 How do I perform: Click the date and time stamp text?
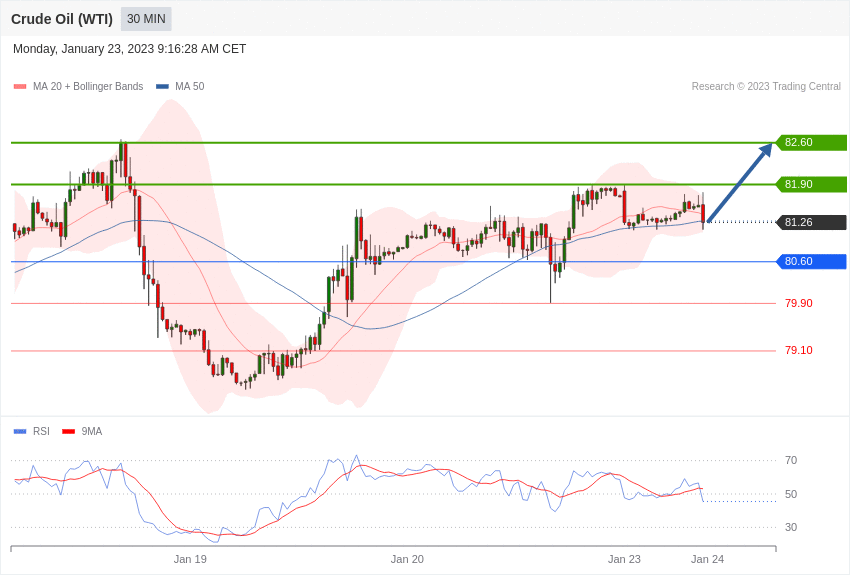click(x=129, y=49)
